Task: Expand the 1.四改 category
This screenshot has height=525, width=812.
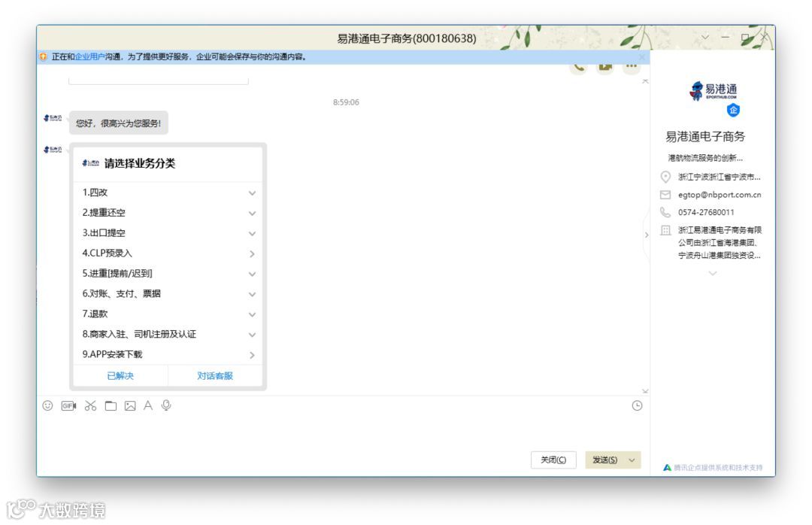Action: [168, 193]
